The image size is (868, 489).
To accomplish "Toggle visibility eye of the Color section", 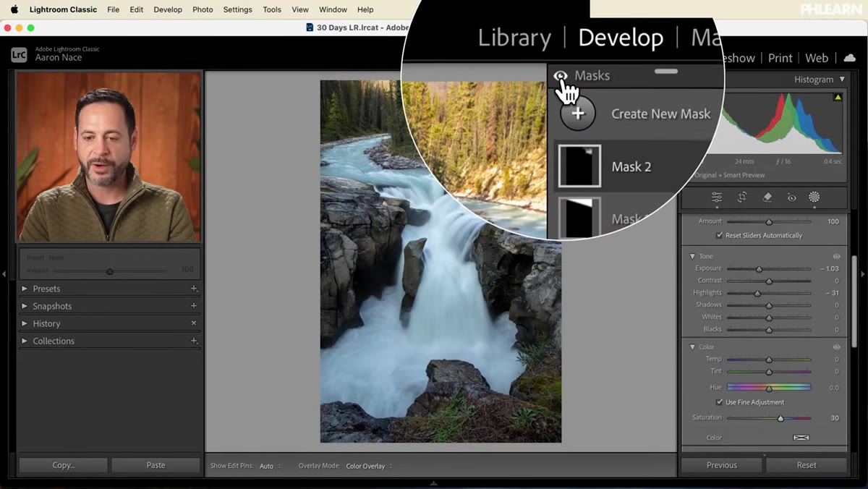I will click(x=836, y=346).
